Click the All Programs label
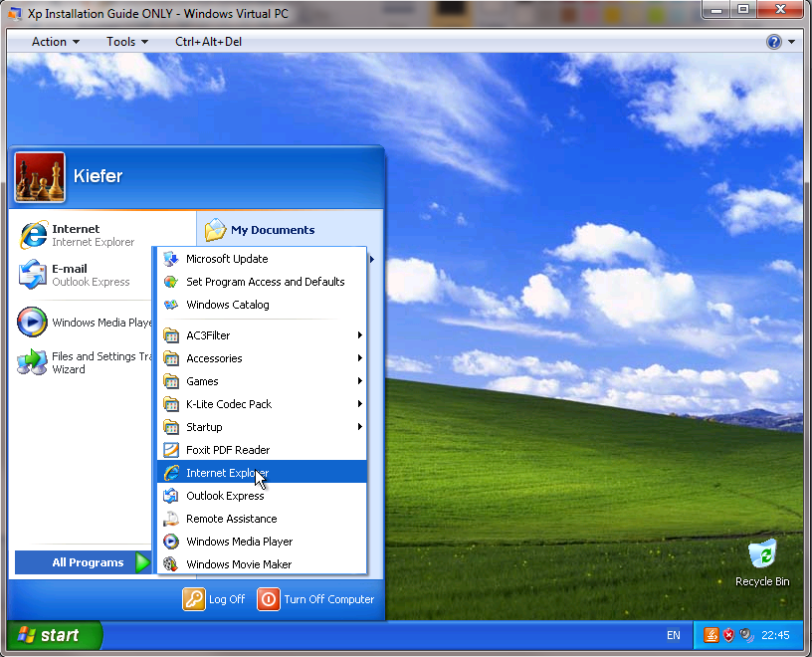The image size is (812, 657). [x=88, y=562]
